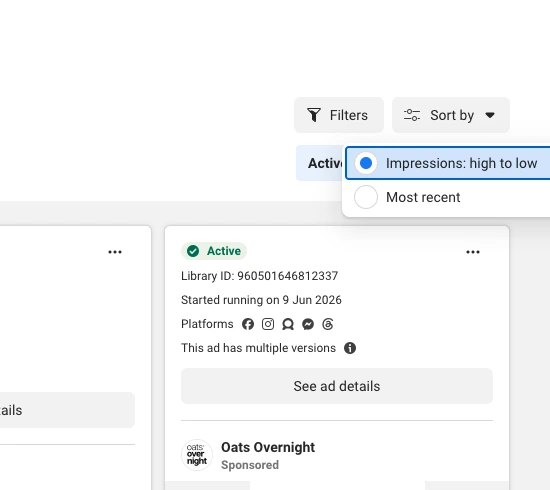Click the Active filter chip behind the menu

320,163
